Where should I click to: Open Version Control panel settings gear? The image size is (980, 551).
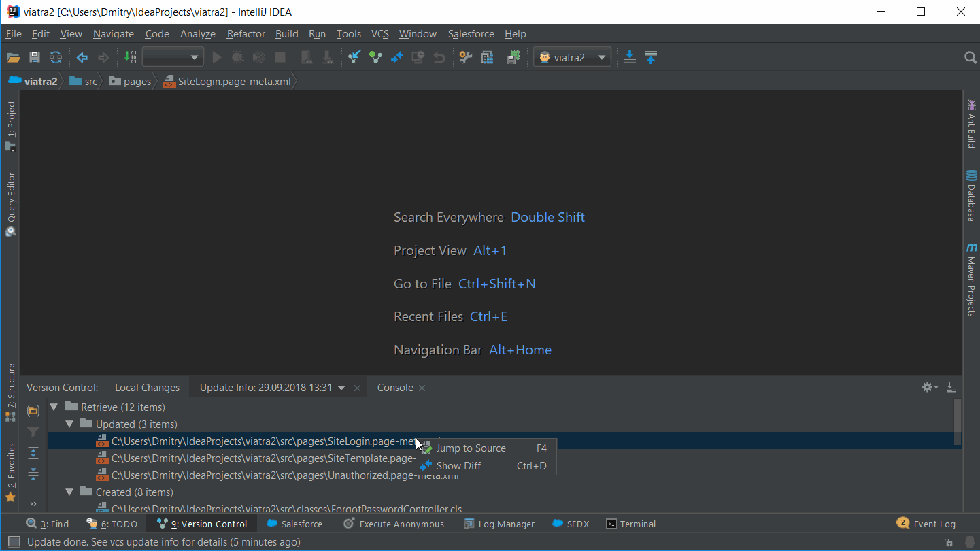pyautogui.click(x=930, y=387)
